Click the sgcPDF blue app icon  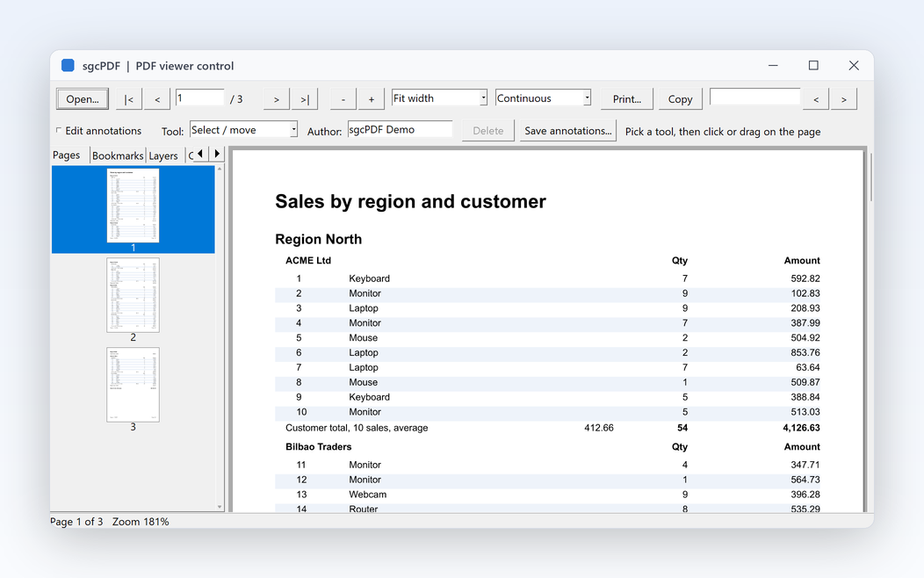coord(68,65)
